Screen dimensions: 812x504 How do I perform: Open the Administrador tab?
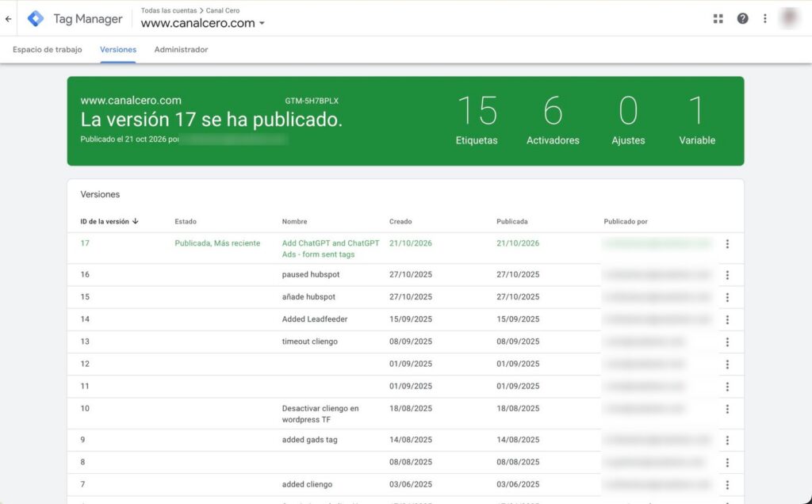coord(182,50)
